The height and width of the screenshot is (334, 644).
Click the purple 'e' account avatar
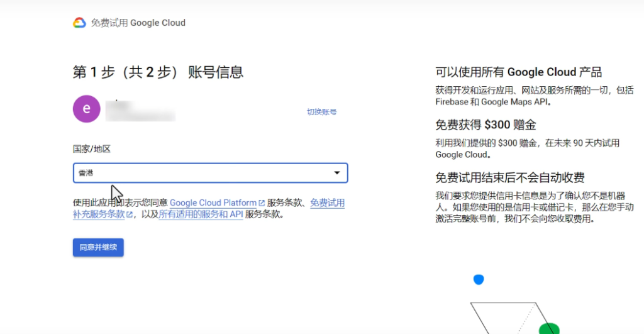pyautogui.click(x=87, y=109)
